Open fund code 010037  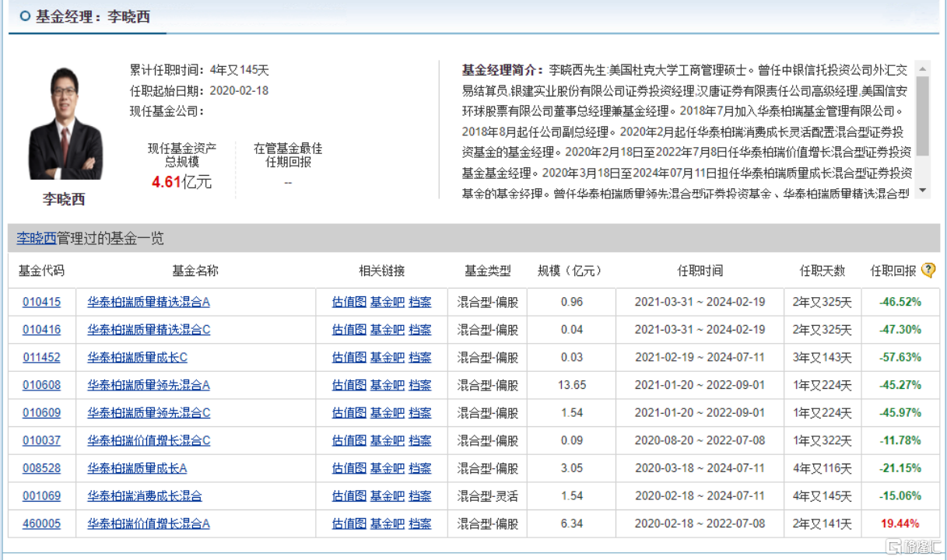[x=41, y=440]
